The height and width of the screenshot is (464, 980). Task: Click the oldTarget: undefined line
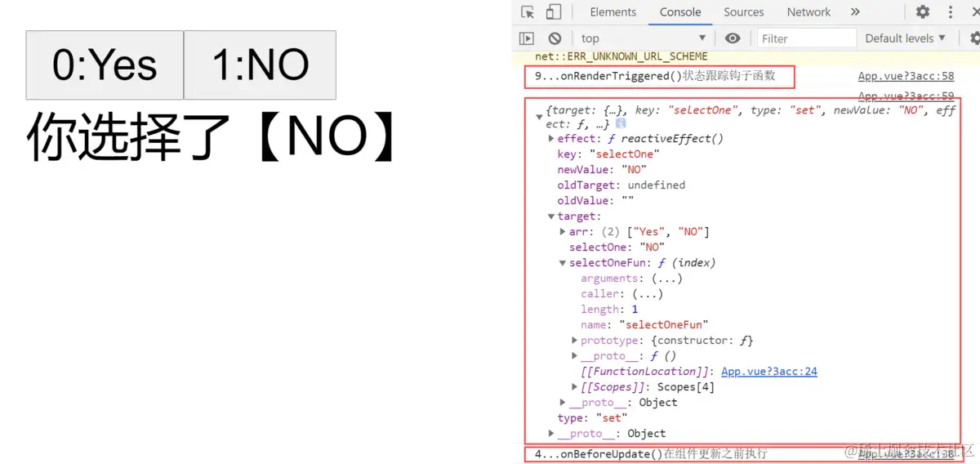621,185
